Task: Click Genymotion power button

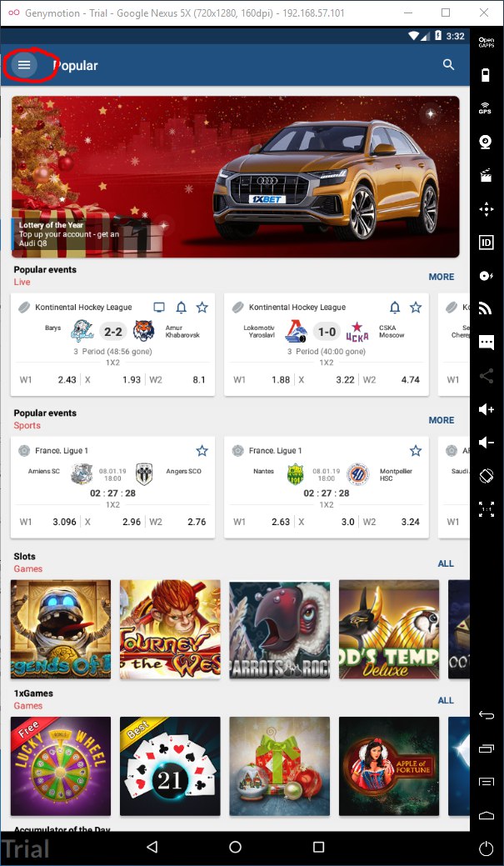Action: [486, 848]
